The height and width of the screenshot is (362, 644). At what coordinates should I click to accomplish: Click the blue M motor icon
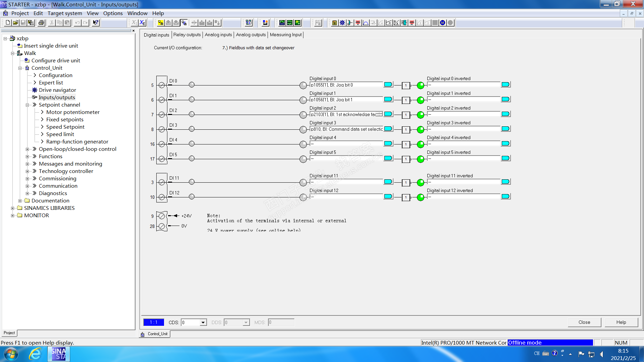pos(443,23)
